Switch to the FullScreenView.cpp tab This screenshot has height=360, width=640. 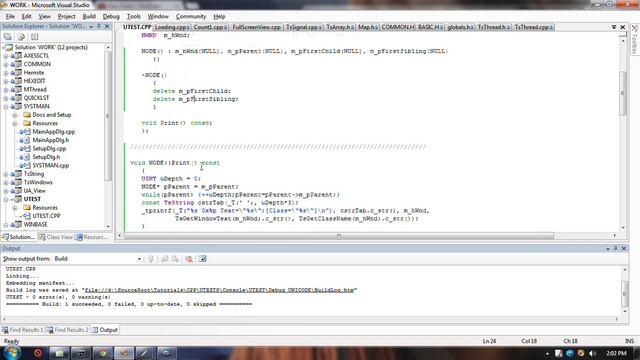coord(257,27)
